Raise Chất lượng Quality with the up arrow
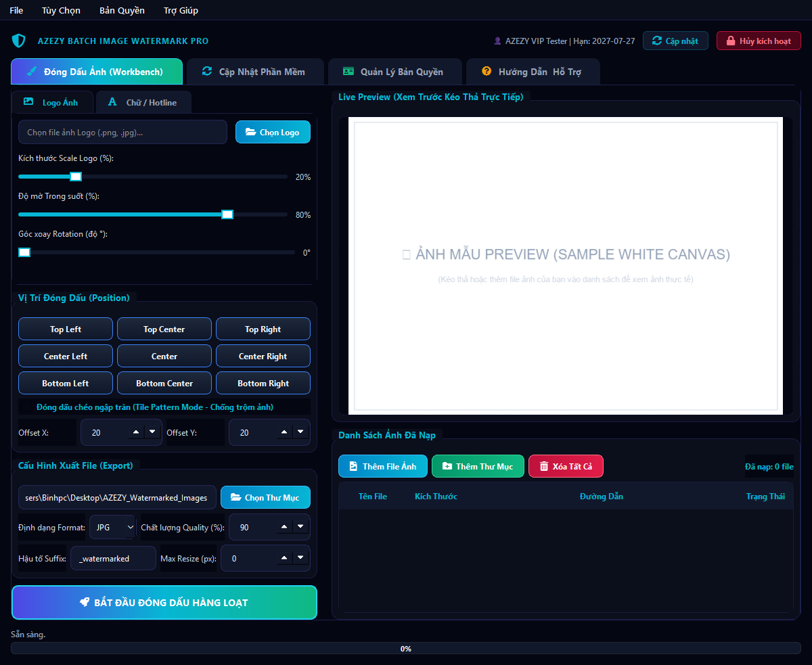The image size is (812, 665). click(x=285, y=526)
